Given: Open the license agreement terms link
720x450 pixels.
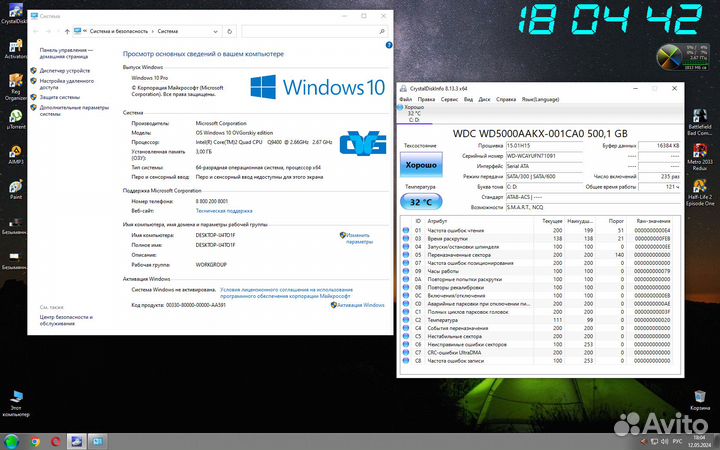Looking at the screenshot, I should coord(286,293).
